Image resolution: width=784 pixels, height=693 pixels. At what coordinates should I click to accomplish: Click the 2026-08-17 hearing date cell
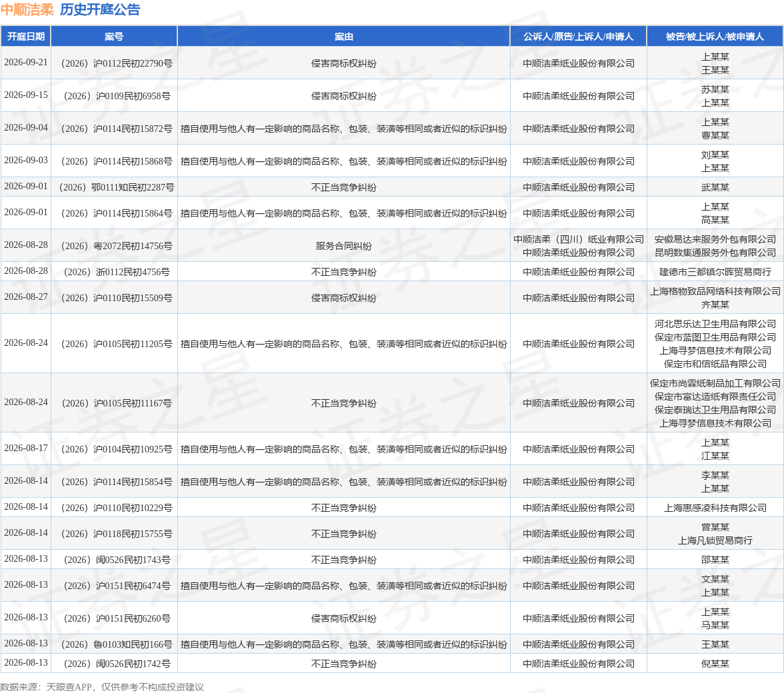tap(26, 448)
